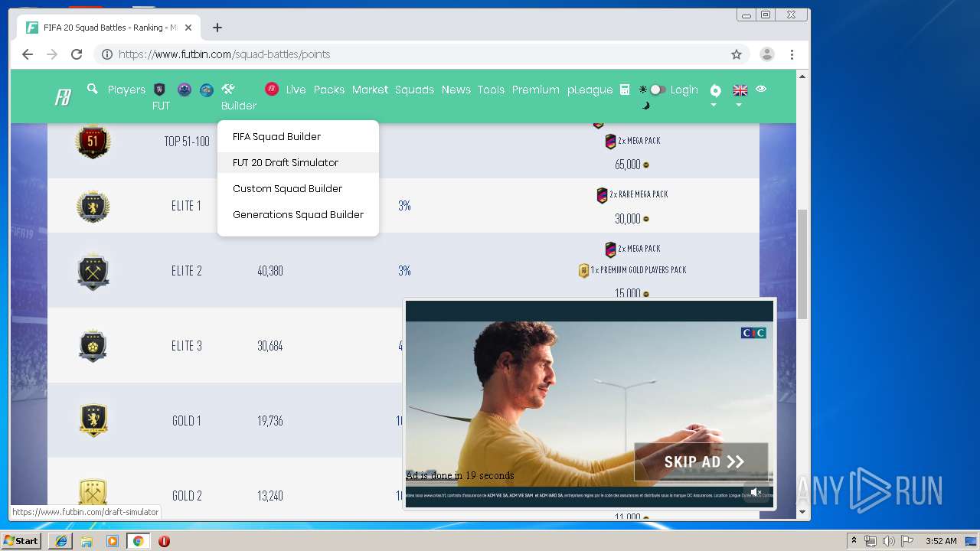The image size is (980, 551).
Task: Click the Elite 2 rank badge
Action: pyautogui.click(x=93, y=271)
